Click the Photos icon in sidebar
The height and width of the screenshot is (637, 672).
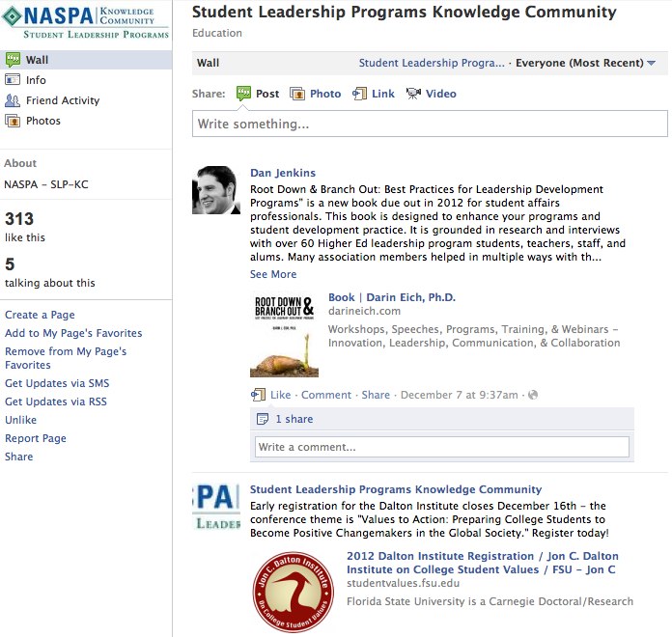tap(13, 121)
